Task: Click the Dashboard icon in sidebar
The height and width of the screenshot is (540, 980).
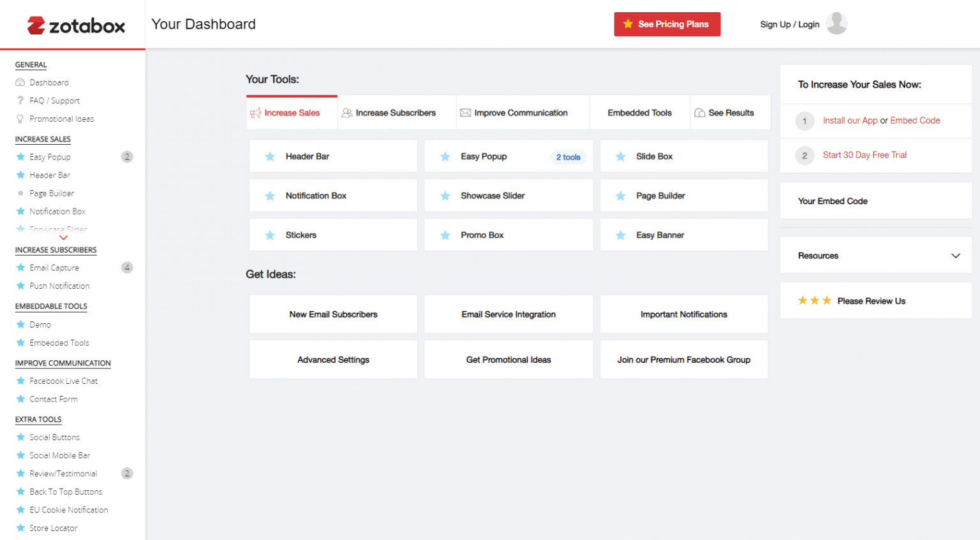Action: [x=20, y=83]
